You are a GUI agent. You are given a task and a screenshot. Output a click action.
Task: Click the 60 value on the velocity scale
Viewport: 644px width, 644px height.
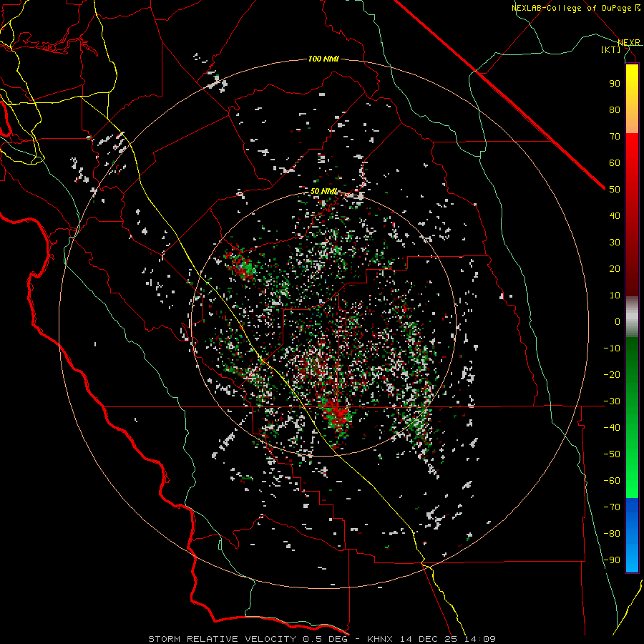coord(615,163)
